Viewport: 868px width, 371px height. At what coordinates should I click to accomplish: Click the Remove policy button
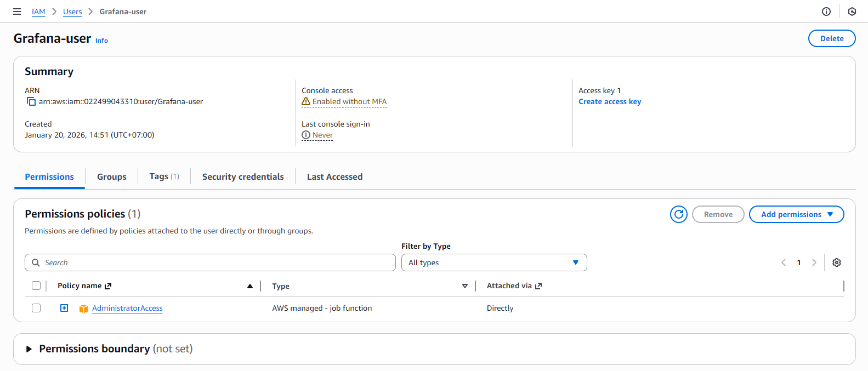click(718, 214)
